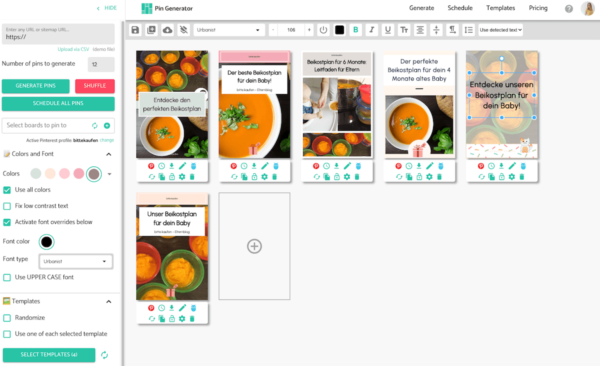Click 'change' Pinterest profile link
Image resolution: width=600 pixels, height=366 pixels.
coord(107,141)
